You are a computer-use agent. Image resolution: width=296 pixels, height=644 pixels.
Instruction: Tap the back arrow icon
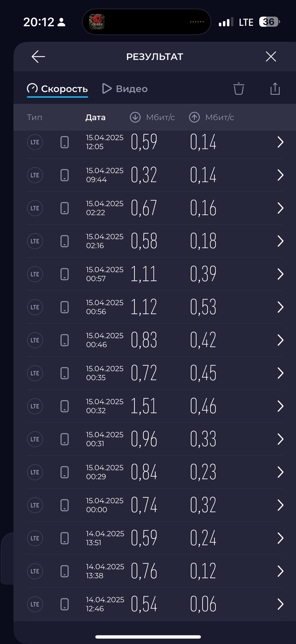coord(38,57)
